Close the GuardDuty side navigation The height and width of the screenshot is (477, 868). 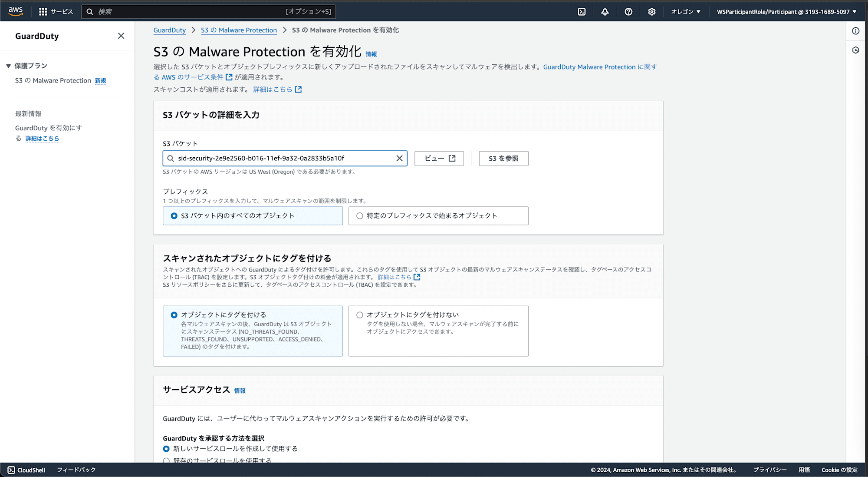click(121, 36)
